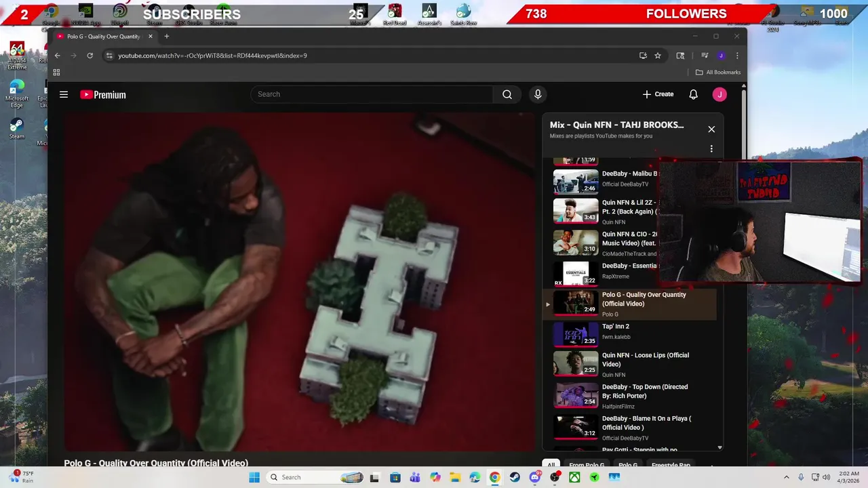The width and height of the screenshot is (868, 488).
Task: Go to YouTube Premium home logo
Action: pos(103,95)
